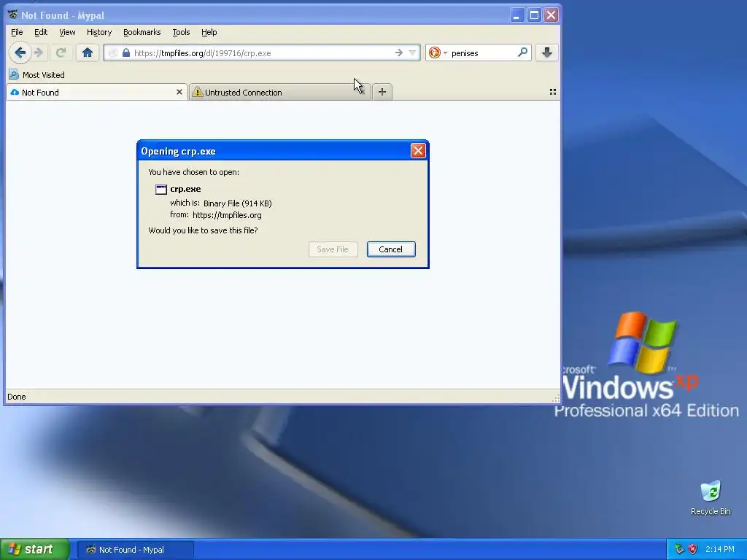747x560 pixels.
Task: Go to the Home page icon
Action: tap(88, 52)
